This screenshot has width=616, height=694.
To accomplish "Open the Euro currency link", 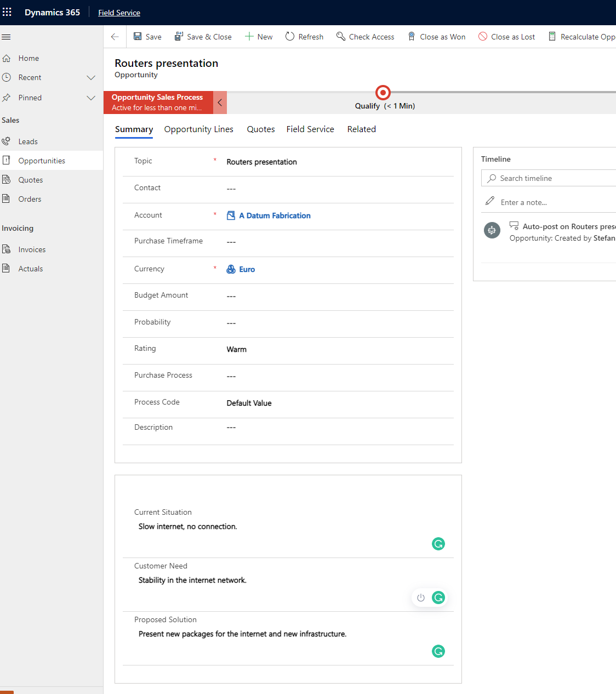I will pos(247,269).
